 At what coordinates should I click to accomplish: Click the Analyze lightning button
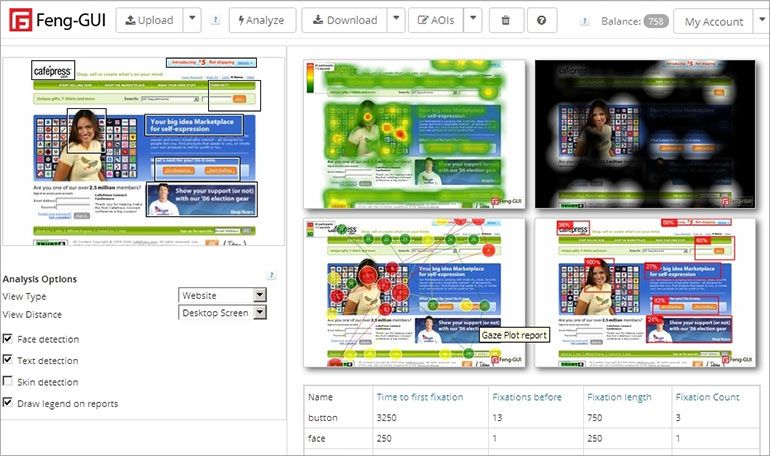(262, 20)
